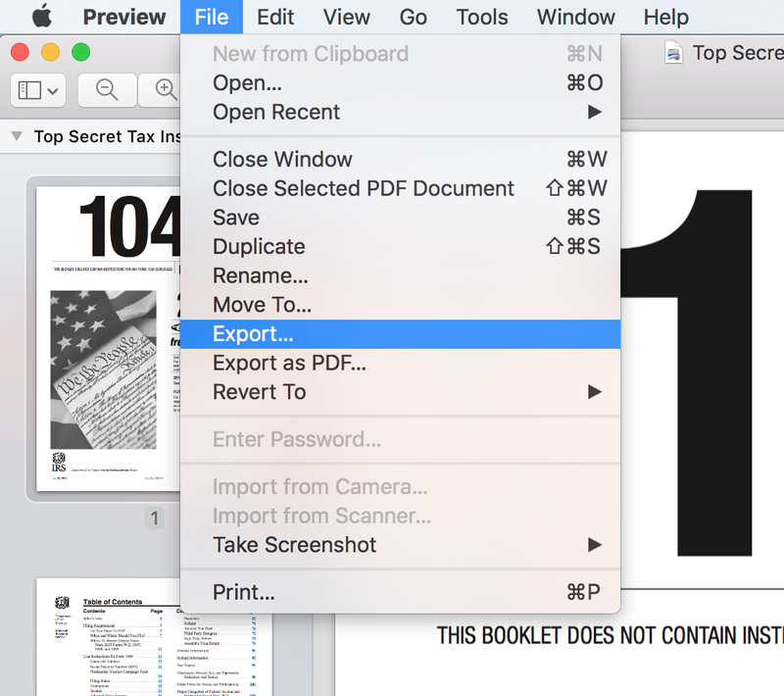Choose Close Selected PDF Document
Viewport: 784px width, 696px height.
coord(400,188)
